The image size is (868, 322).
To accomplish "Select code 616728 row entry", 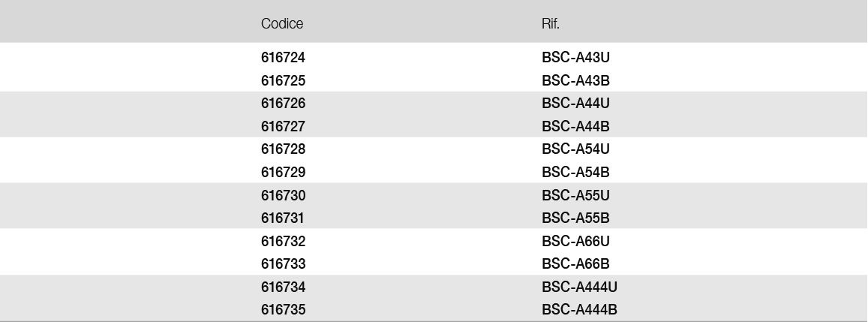I will pos(284,149).
